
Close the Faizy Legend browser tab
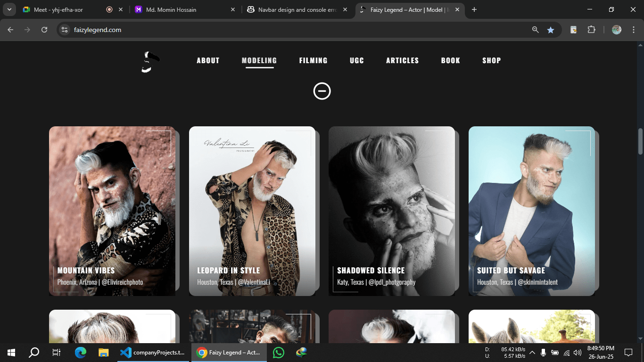click(x=457, y=9)
